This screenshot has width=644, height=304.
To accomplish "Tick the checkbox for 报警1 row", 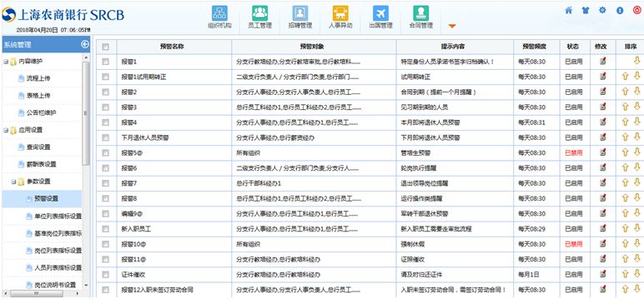I will pos(106,62).
